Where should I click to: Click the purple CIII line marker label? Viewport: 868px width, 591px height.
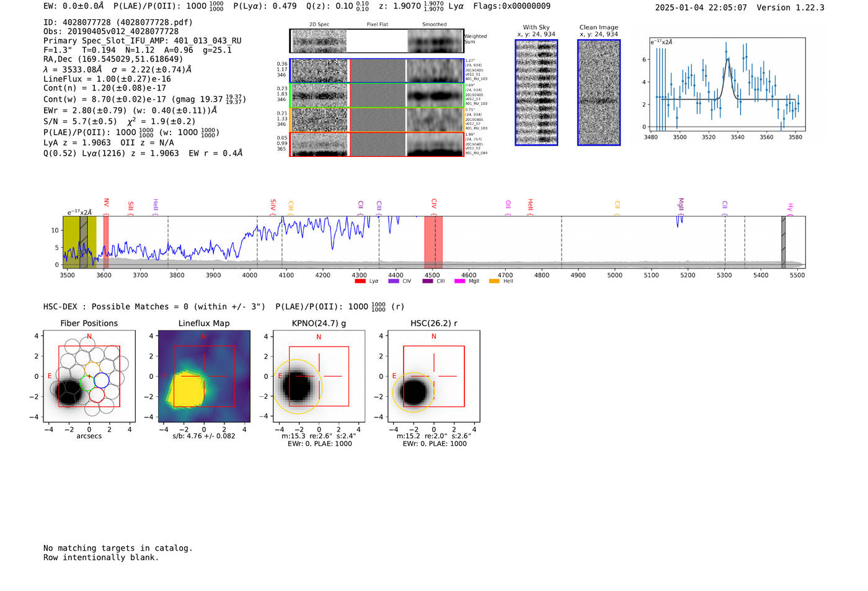click(x=379, y=207)
